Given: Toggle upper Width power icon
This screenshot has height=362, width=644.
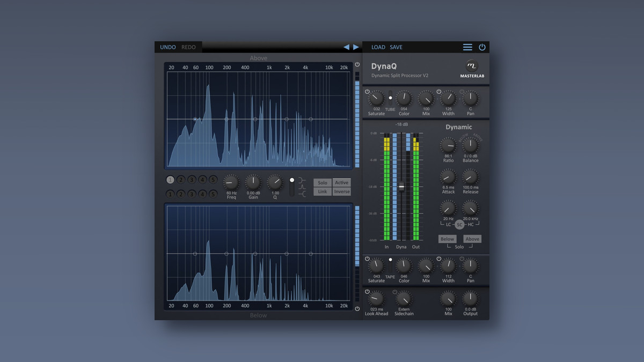Looking at the screenshot, I should click(439, 92).
